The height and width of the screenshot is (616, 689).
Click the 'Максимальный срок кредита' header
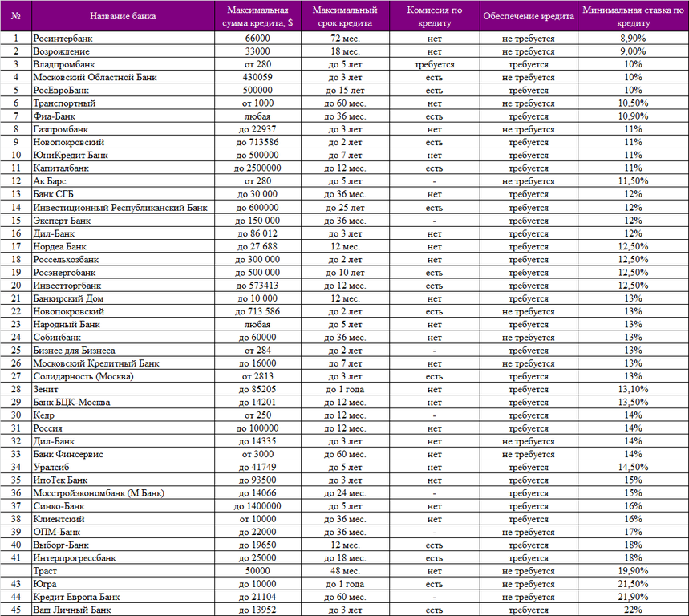coord(345,16)
